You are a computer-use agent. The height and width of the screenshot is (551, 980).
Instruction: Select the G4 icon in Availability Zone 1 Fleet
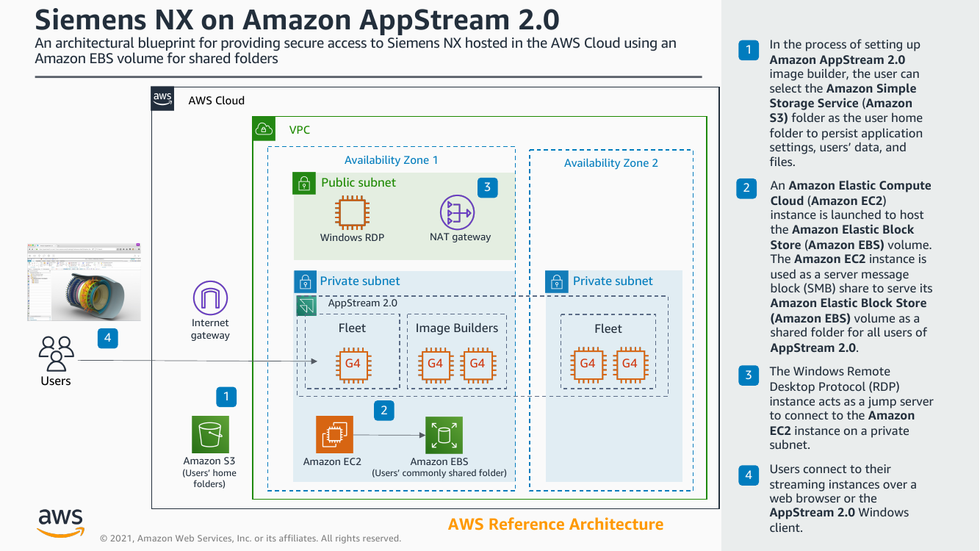click(x=353, y=363)
